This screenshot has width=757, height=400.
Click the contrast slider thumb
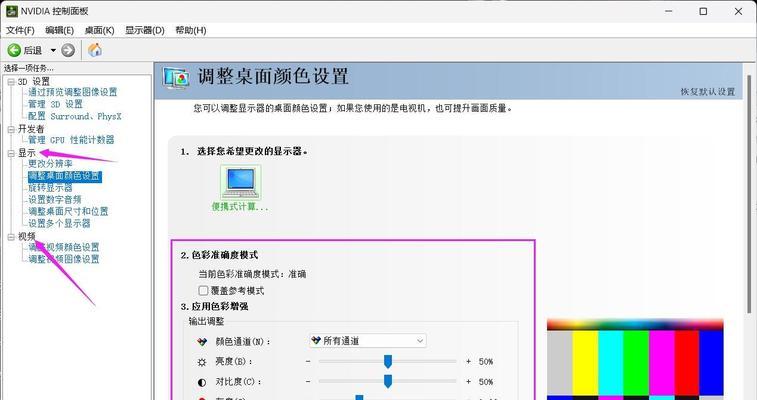[388, 381]
